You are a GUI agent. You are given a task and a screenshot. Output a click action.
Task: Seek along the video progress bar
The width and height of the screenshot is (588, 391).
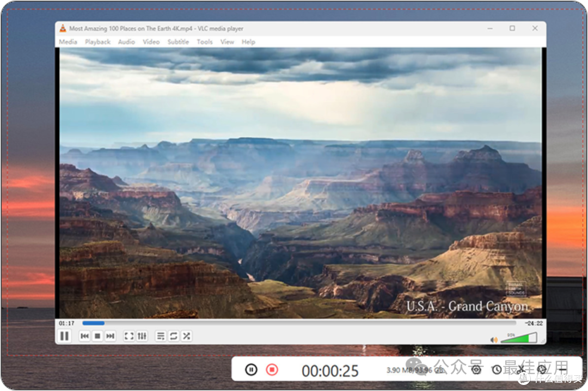(x=299, y=323)
